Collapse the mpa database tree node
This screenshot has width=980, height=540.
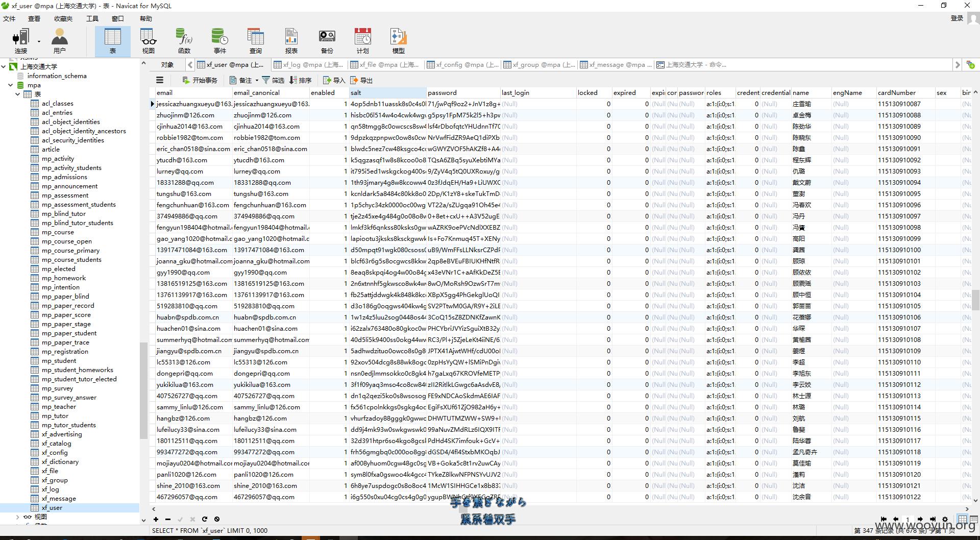coord(11,85)
